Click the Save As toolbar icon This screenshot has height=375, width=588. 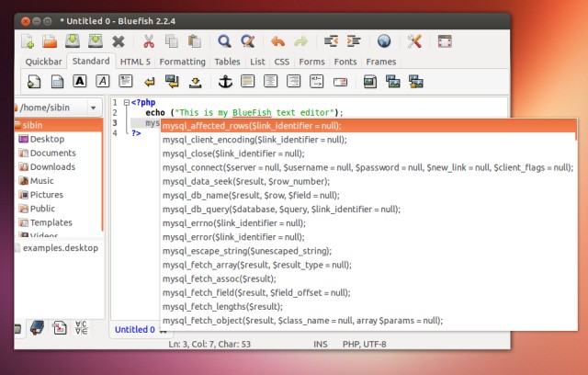point(96,40)
